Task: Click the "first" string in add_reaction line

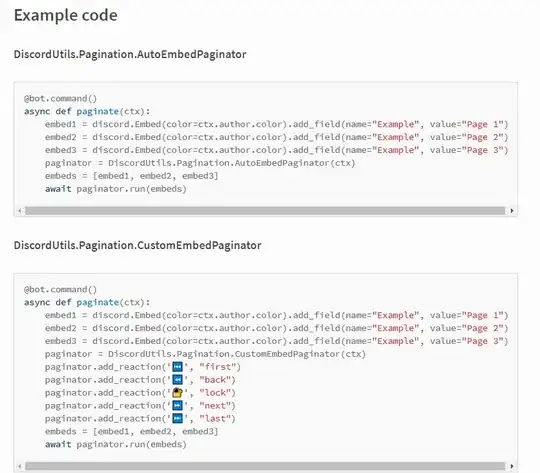Action: (x=220, y=367)
